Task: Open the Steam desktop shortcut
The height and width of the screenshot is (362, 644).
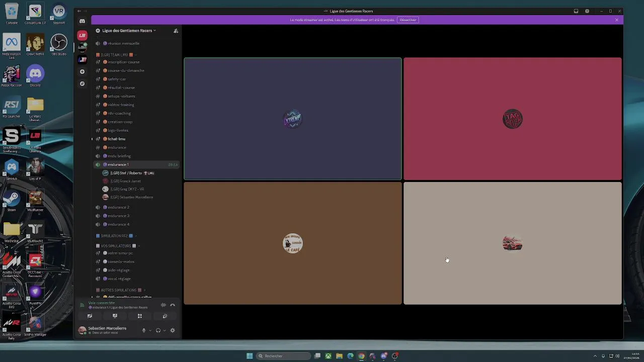Action: 12,201
